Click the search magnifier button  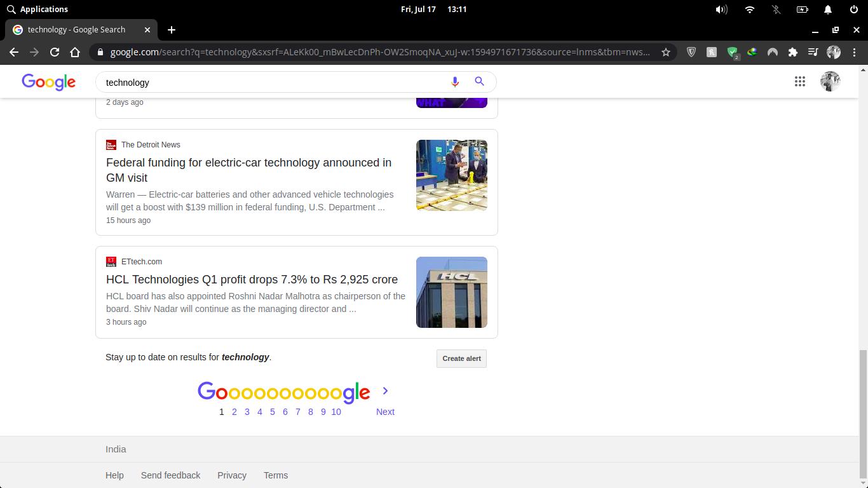point(480,81)
